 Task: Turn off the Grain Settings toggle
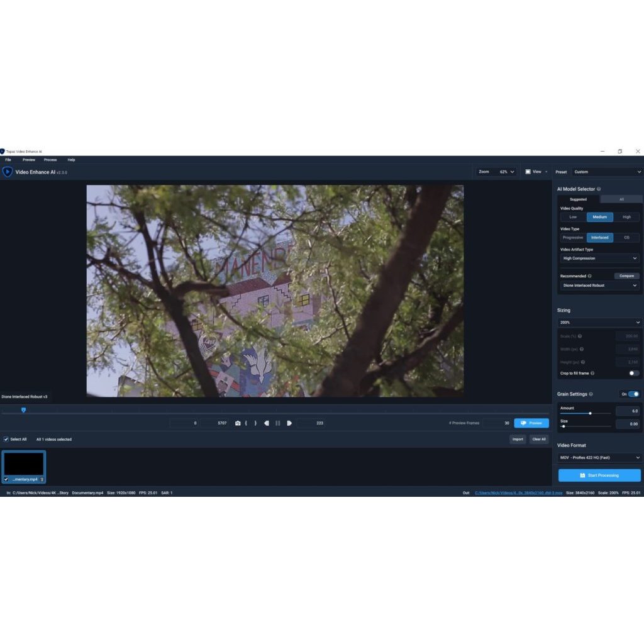click(634, 394)
